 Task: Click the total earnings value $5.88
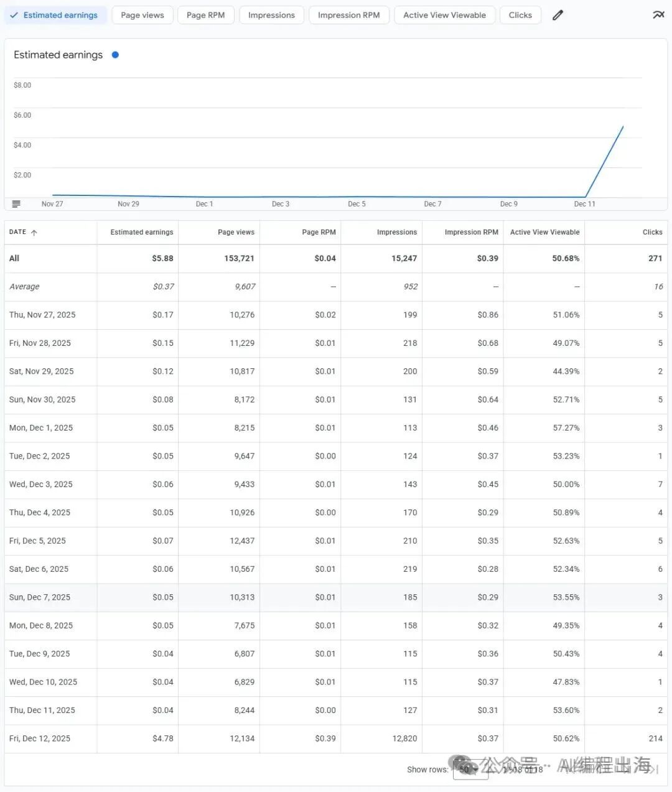(162, 258)
